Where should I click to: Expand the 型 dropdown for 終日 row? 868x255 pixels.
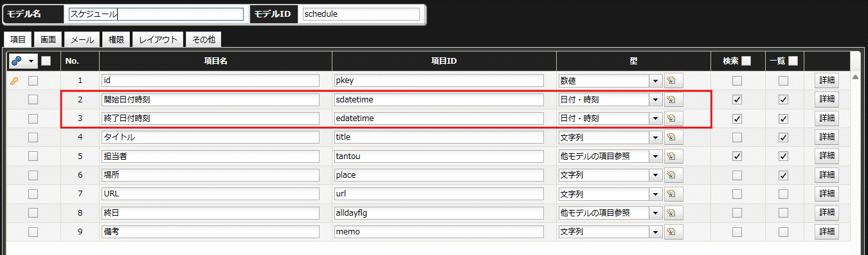point(656,212)
